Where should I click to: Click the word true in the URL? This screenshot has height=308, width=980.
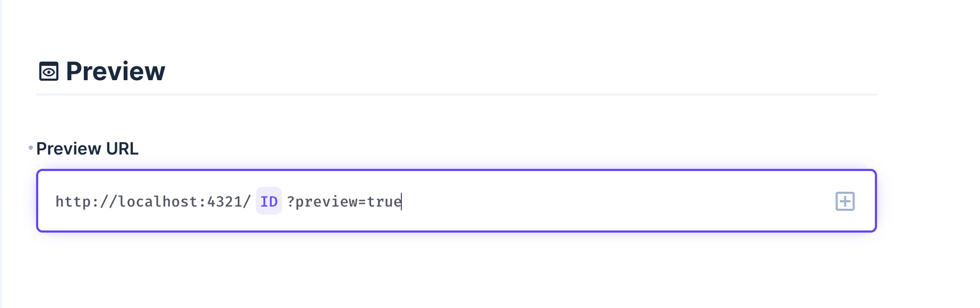click(384, 202)
